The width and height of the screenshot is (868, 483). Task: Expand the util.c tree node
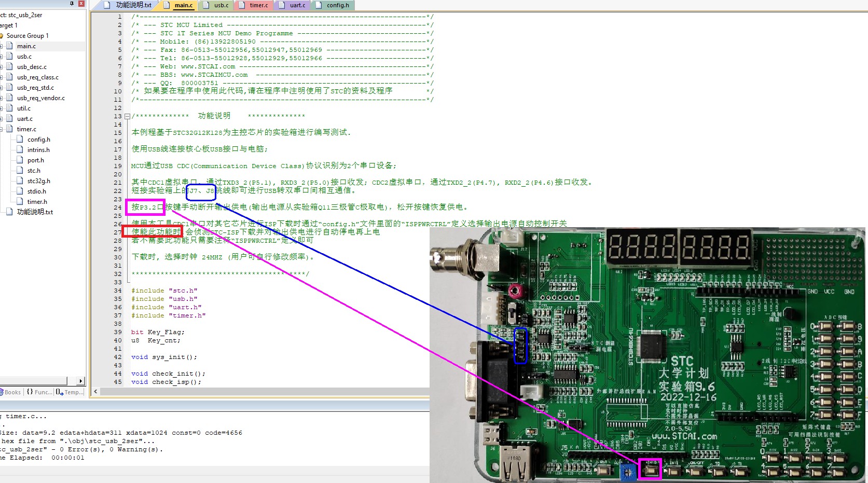click(2, 108)
